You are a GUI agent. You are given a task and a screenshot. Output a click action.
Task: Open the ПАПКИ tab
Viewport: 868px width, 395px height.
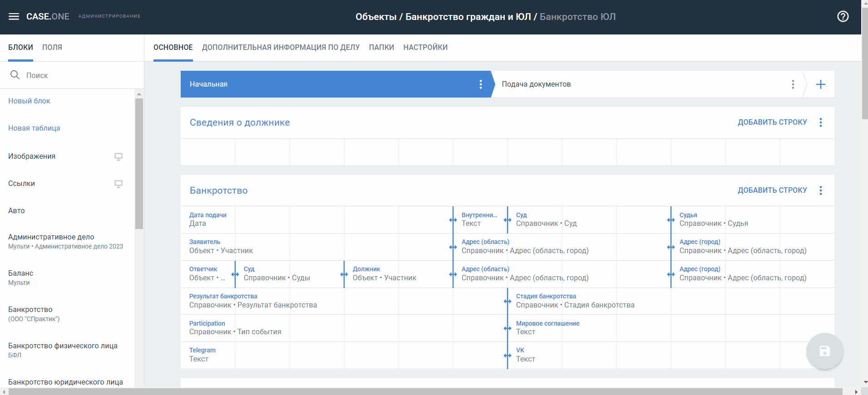click(x=381, y=47)
